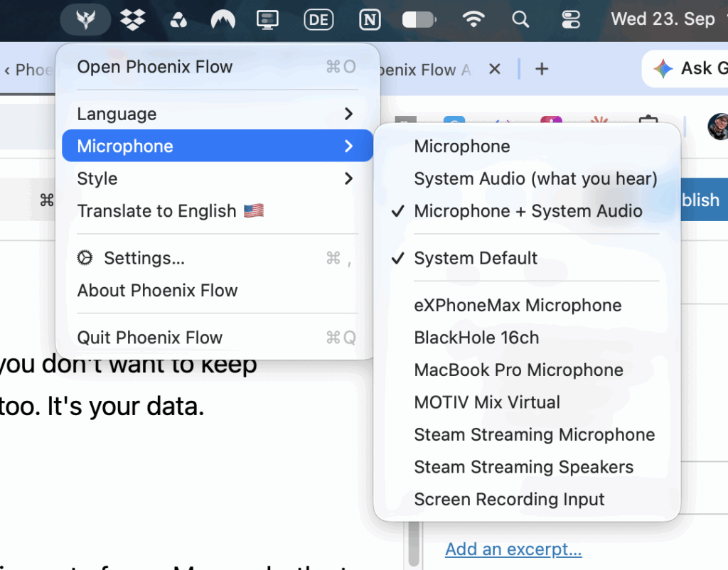Click the Ask Gemini sparkle icon
Screen dimensions: 728x570
tap(663, 69)
